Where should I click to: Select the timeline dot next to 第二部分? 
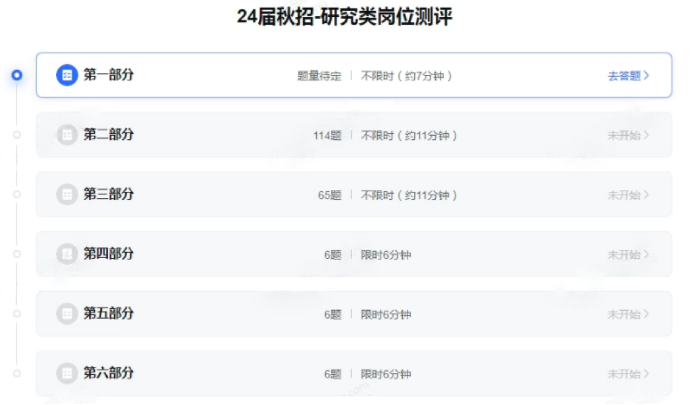coord(17,135)
